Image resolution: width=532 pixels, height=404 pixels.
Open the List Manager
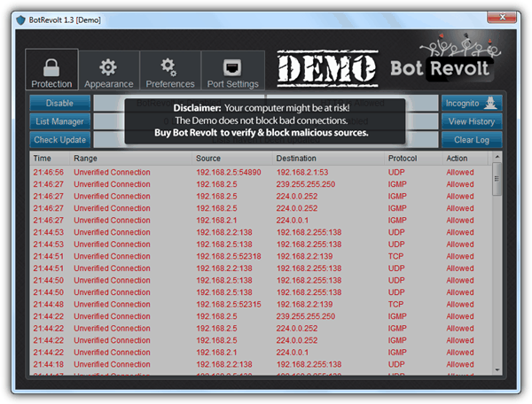pyautogui.click(x=59, y=121)
